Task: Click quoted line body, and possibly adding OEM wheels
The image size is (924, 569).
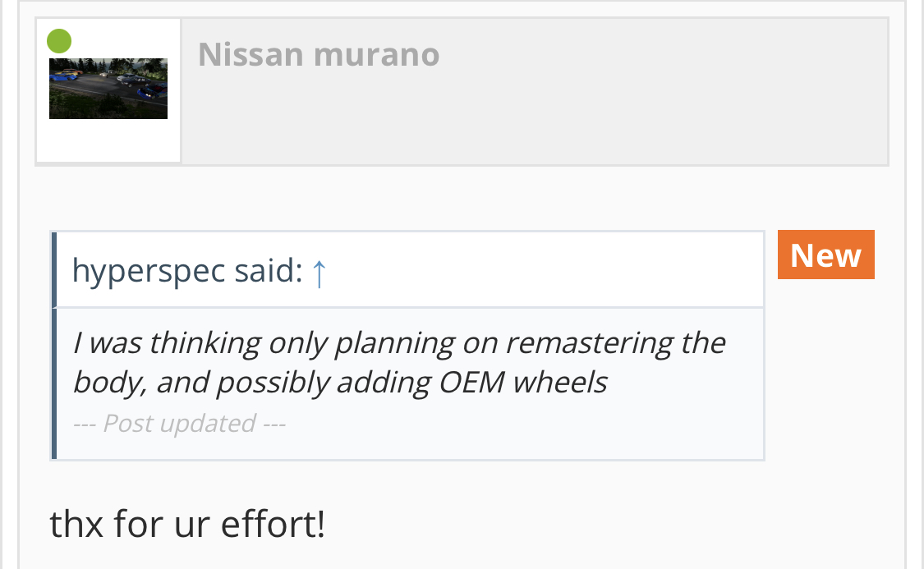Action: point(340,383)
